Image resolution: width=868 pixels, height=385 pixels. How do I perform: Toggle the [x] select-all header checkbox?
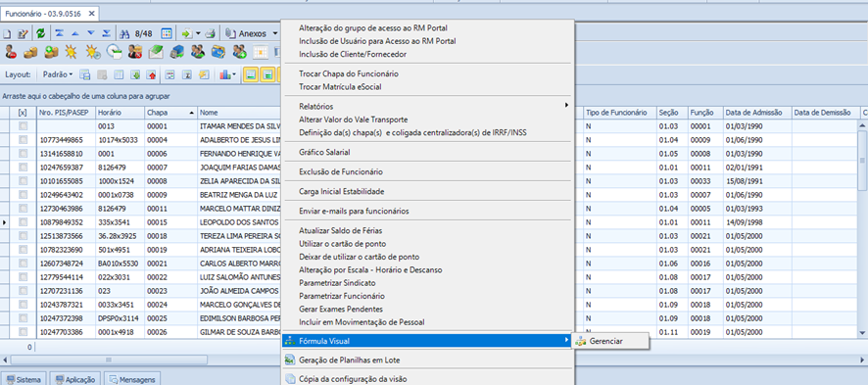click(x=23, y=113)
